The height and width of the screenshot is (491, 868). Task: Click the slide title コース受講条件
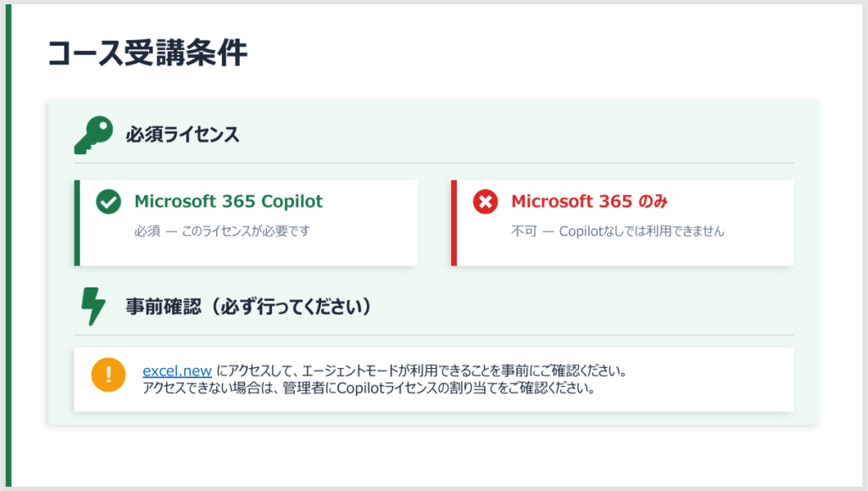tap(147, 53)
